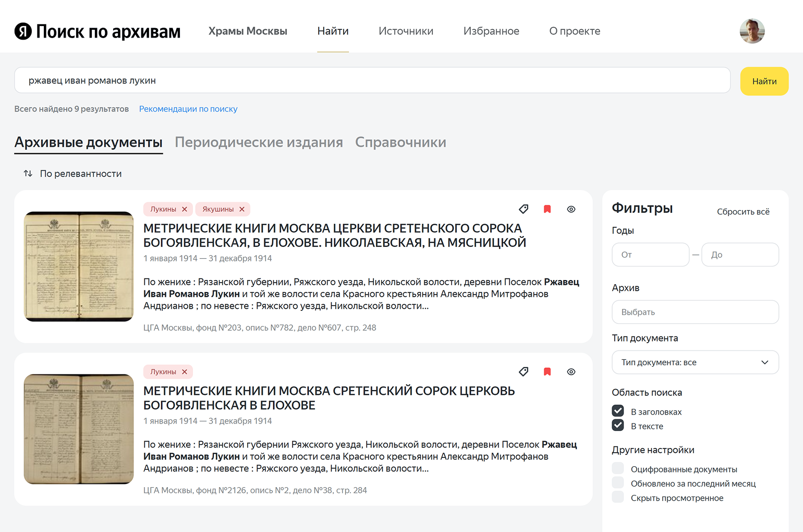Click the eye icon on the first result
Screen dimensions: 803x532
(571, 209)
